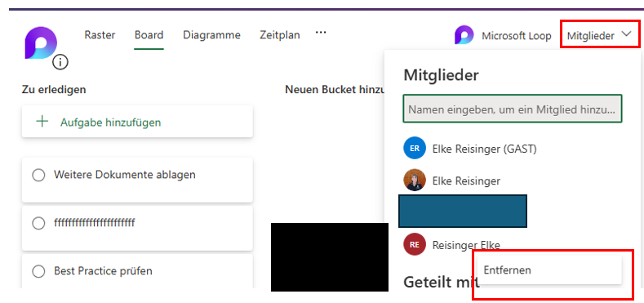The width and height of the screenshot is (644, 303).
Task: Click the plus icon in Aufgabe hinzufügen
Action: 42,122
